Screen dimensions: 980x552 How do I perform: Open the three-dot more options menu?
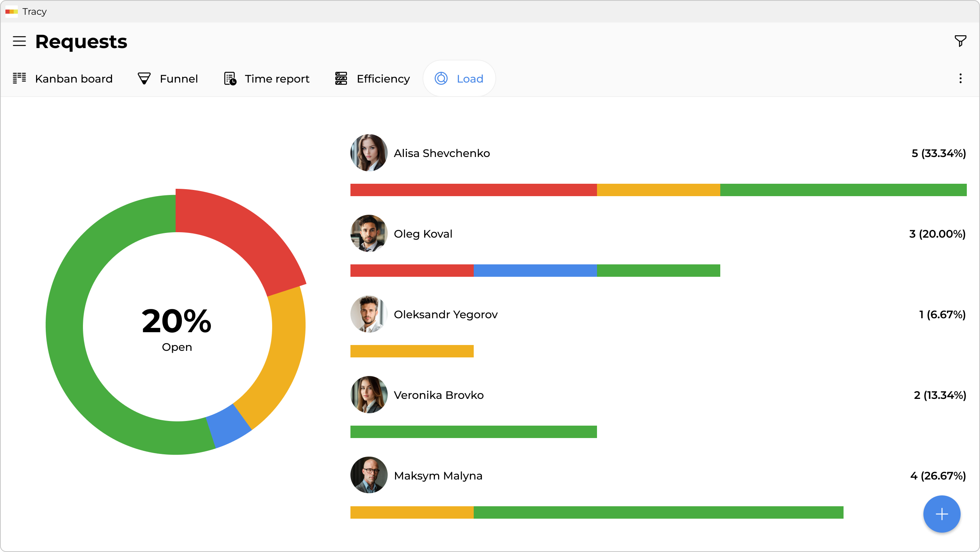coord(960,79)
